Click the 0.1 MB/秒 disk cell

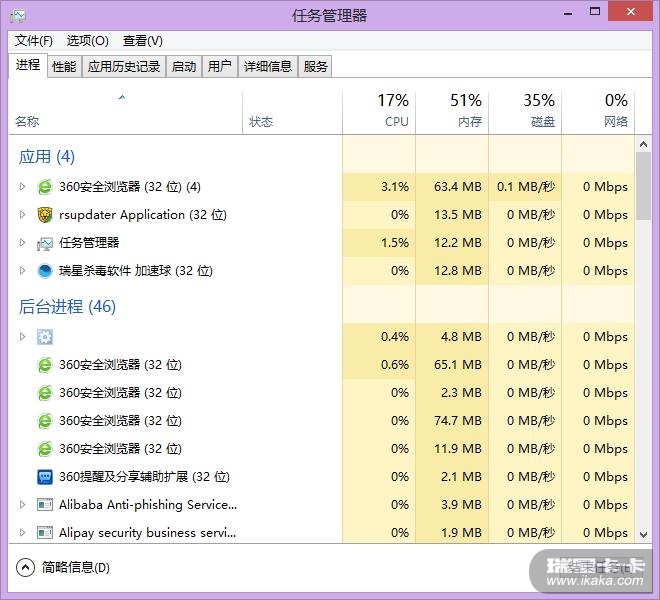click(x=525, y=187)
